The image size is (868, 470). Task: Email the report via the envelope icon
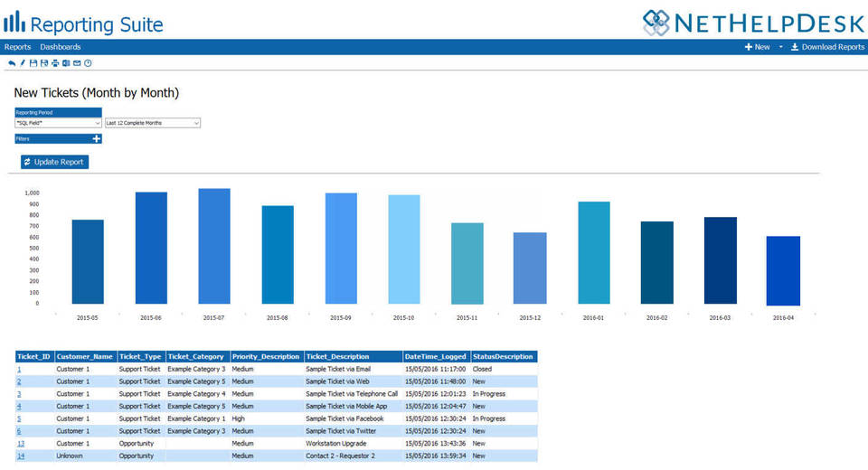coord(77,63)
